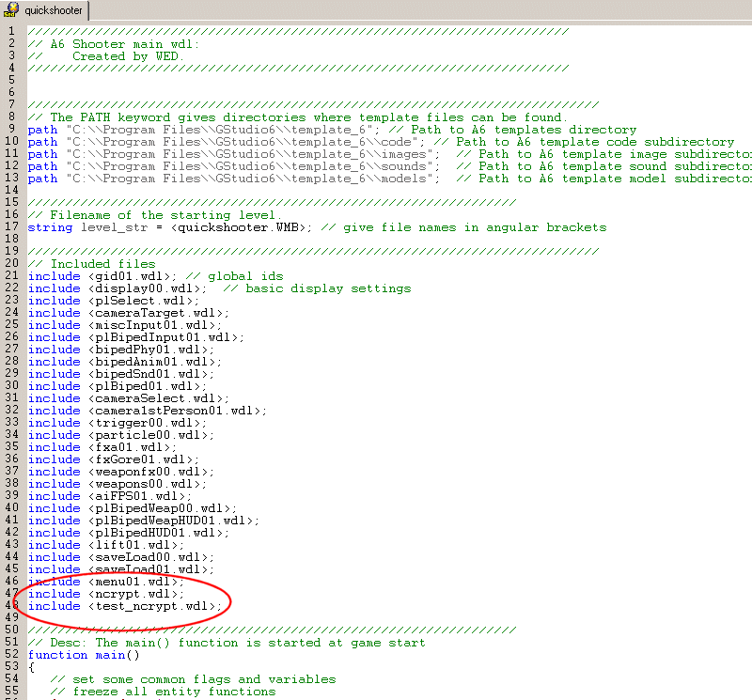
Task: Click line number 52 in the gutter
Action: pos(12,655)
